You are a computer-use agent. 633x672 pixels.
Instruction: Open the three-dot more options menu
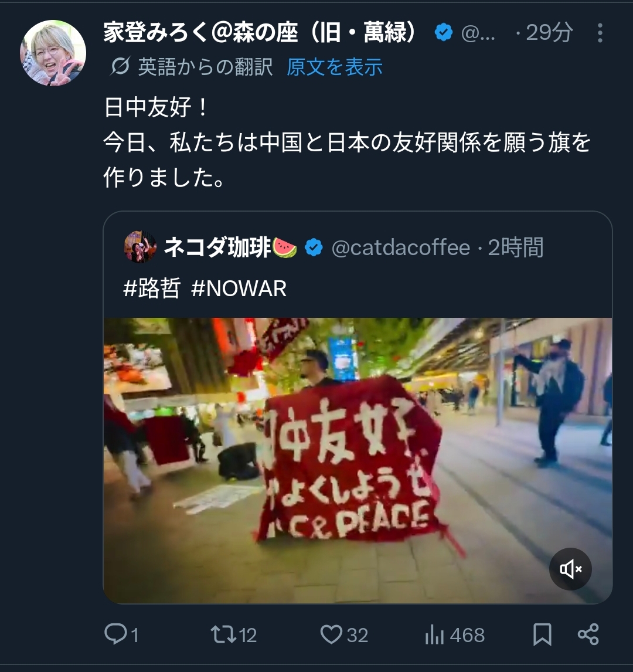click(x=600, y=33)
